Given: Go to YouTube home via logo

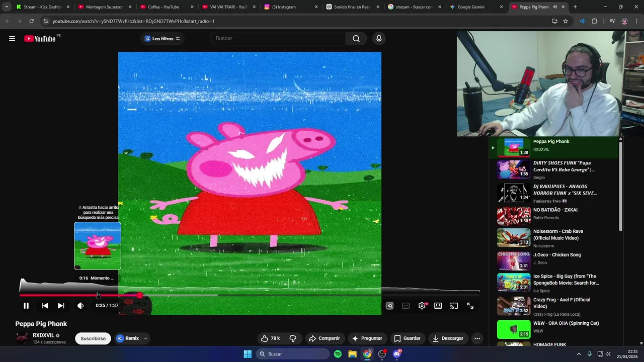Looking at the screenshot, I should [40, 39].
